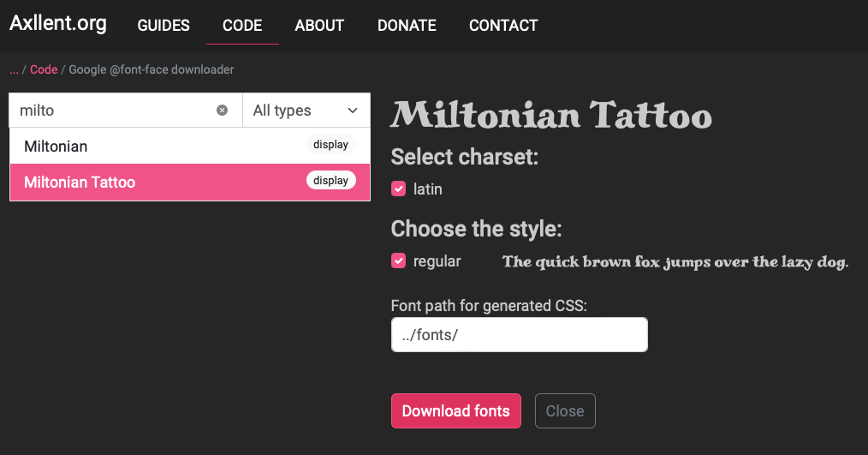
Task: Click the Download fonts button
Action: click(x=456, y=410)
